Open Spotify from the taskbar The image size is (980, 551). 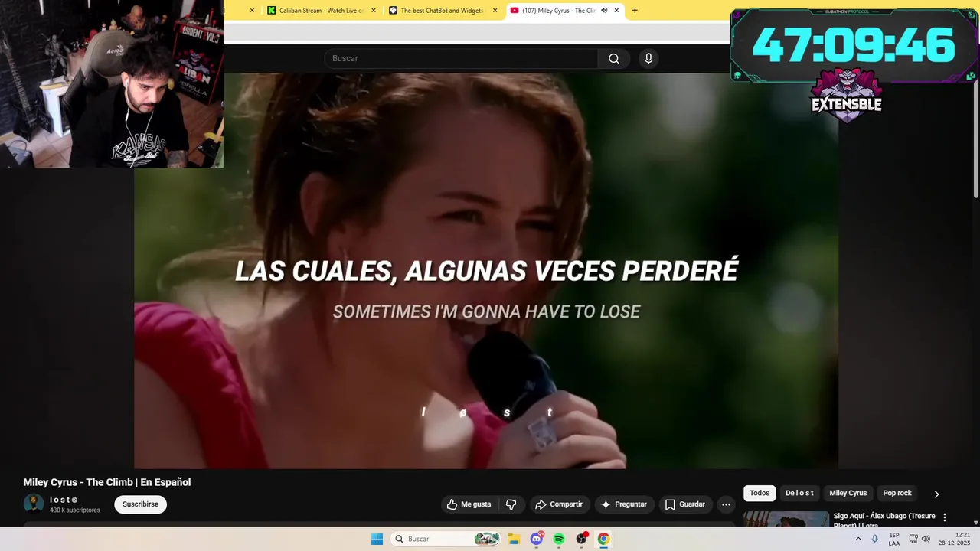point(559,539)
